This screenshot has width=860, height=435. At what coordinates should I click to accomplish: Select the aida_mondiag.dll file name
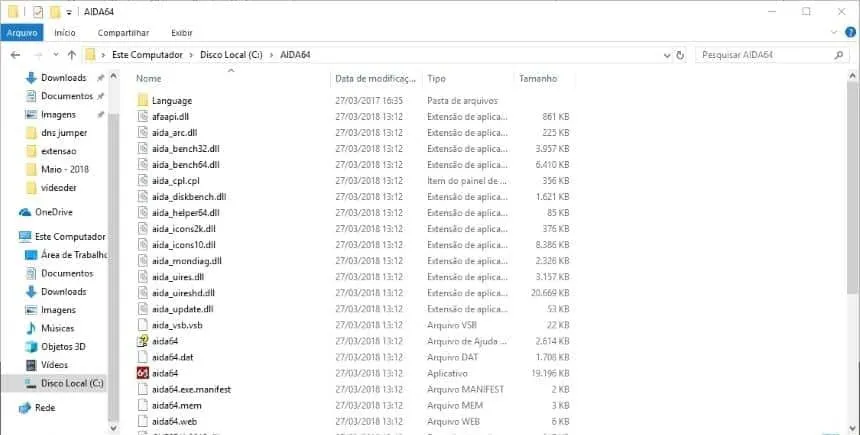click(186, 261)
